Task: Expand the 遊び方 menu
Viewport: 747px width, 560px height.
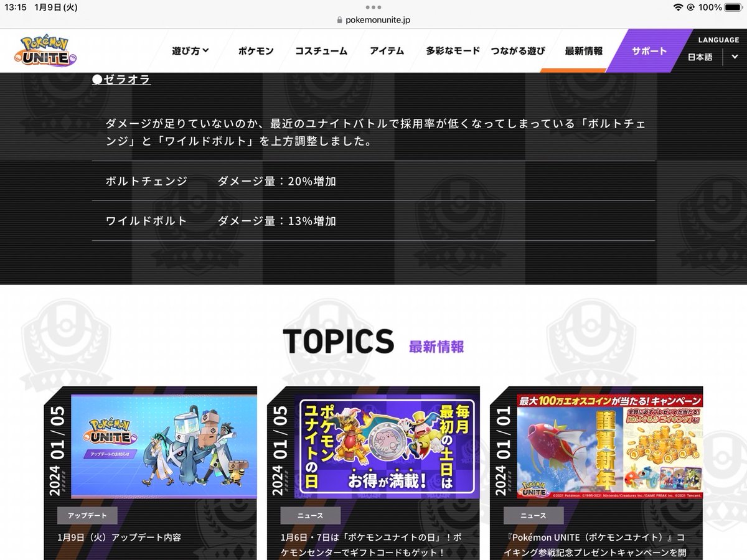Action: [190, 51]
